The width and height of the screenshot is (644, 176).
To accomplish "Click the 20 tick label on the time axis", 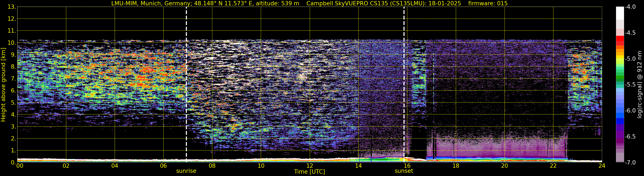I will (x=505, y=166).
